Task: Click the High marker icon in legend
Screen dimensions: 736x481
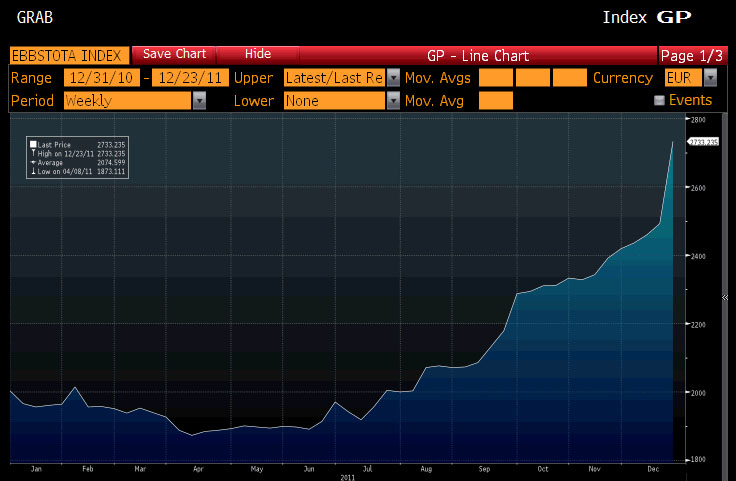Action: [33, 154]
